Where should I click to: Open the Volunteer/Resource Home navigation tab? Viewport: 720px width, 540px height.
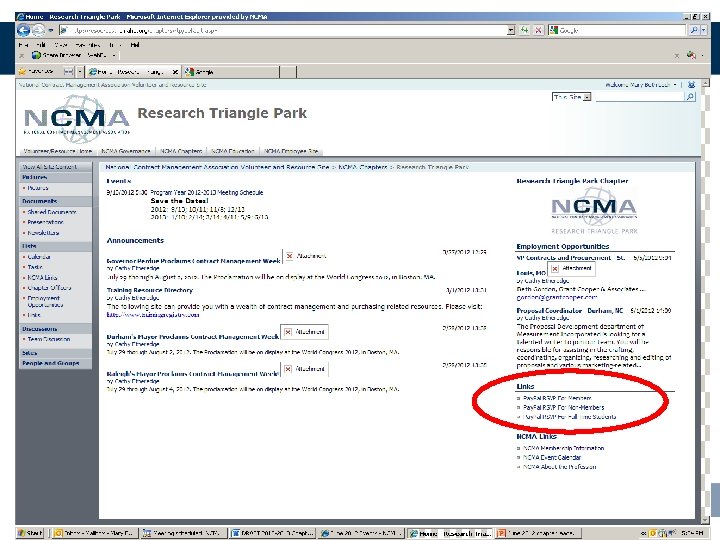58,151
